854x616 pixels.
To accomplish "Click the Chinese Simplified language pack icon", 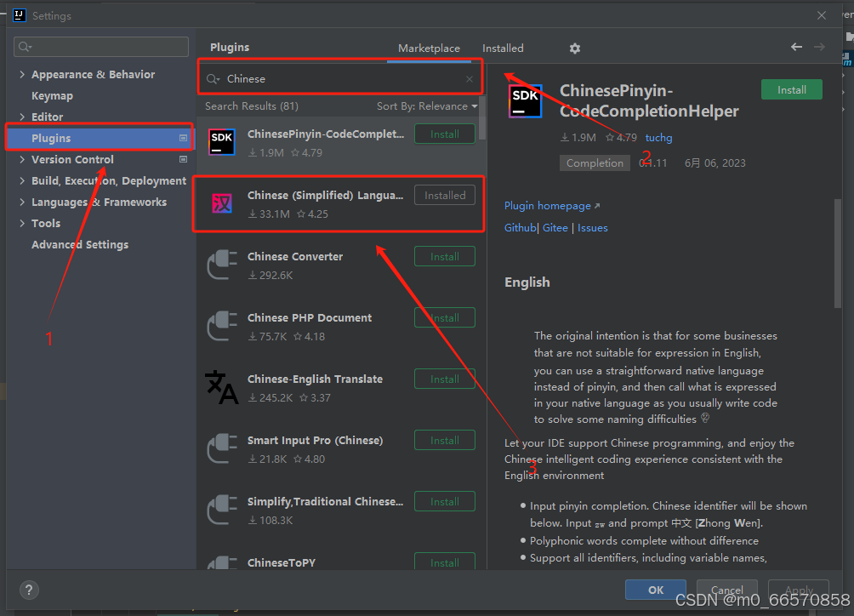I will tap(222, 203).
